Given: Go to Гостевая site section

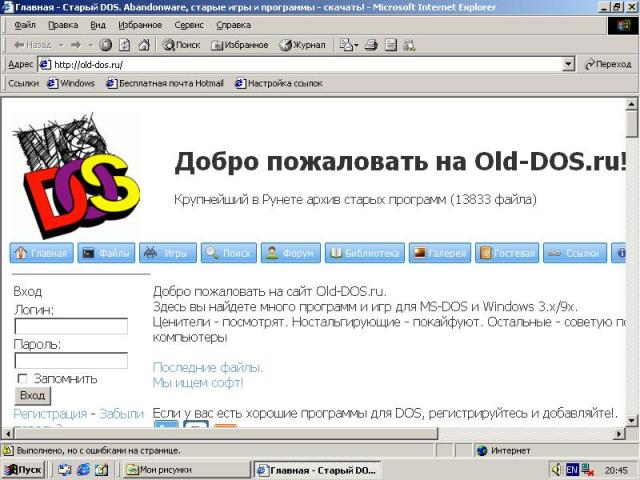Looking at the screenshot, I should click(x=507, y=253).
